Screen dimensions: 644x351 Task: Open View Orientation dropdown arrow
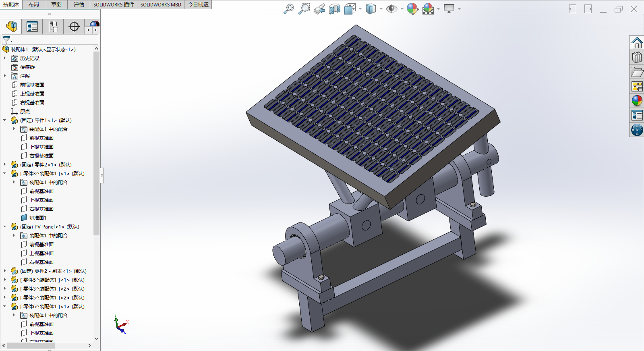[x=360, y=9]
